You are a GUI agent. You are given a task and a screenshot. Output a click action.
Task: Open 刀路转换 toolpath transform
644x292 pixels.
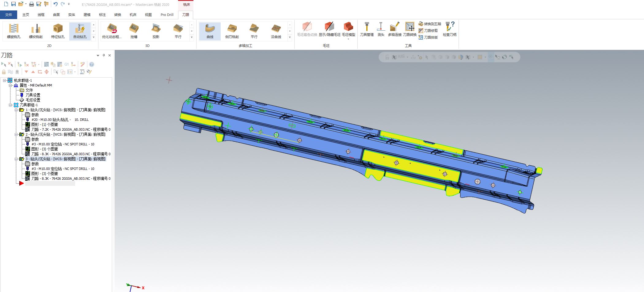click(x=410, y=29)
